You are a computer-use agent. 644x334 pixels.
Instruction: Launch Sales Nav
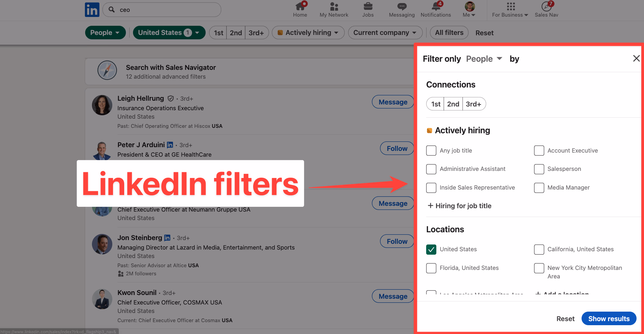point(546,9)
